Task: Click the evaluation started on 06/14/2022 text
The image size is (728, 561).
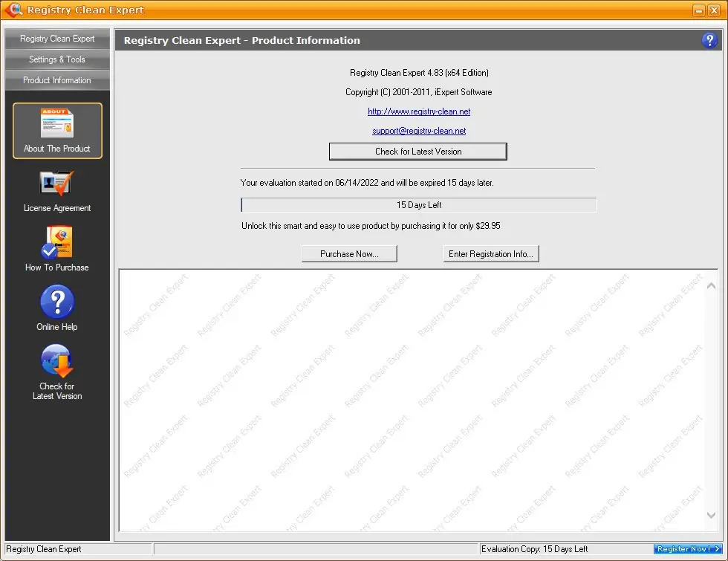Action: [x=367, y=183]
